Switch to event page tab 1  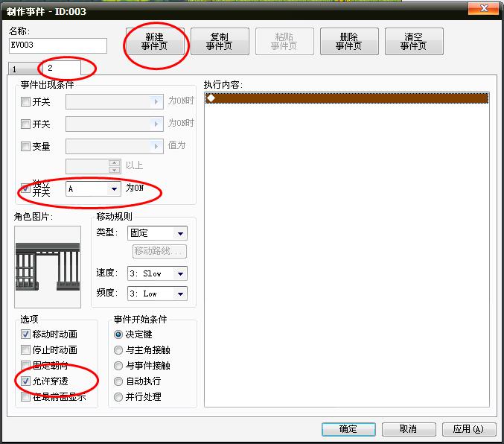24,69
